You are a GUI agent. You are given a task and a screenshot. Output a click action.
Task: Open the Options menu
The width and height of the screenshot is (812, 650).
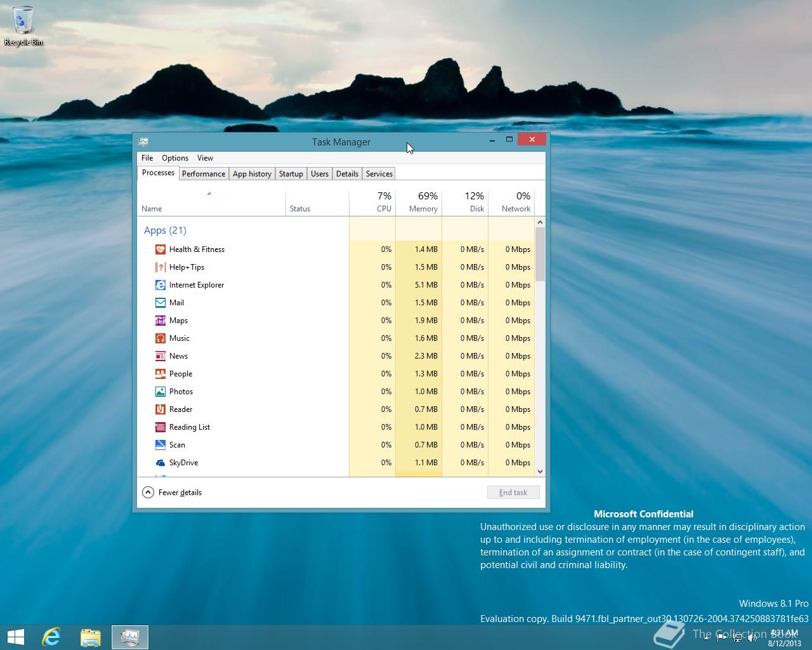[x=175, y=158]
